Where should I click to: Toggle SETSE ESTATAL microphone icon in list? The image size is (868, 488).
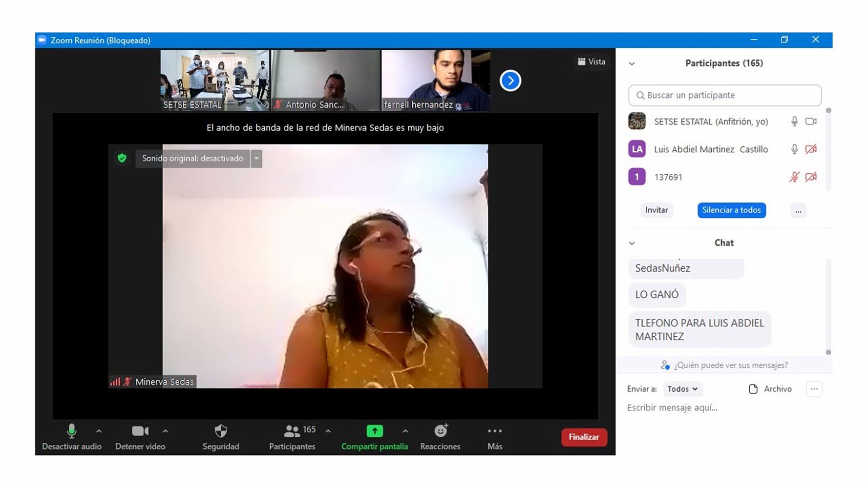[794, 122]
